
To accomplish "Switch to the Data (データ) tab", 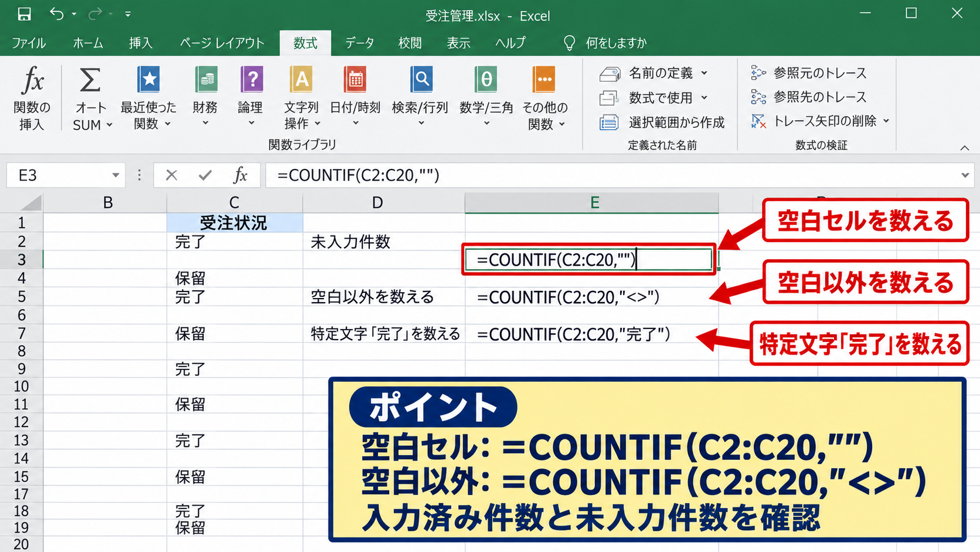I will tap(359, 43).
